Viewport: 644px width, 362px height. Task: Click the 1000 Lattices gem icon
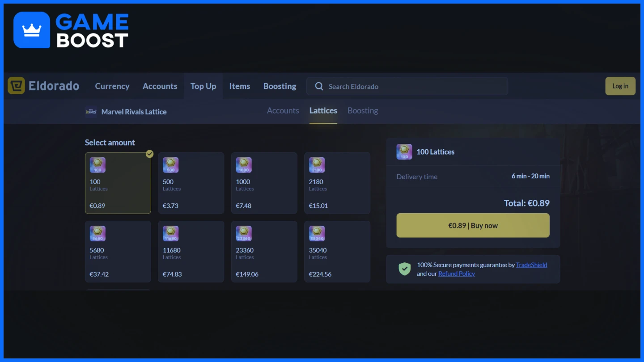click(244, 165)
